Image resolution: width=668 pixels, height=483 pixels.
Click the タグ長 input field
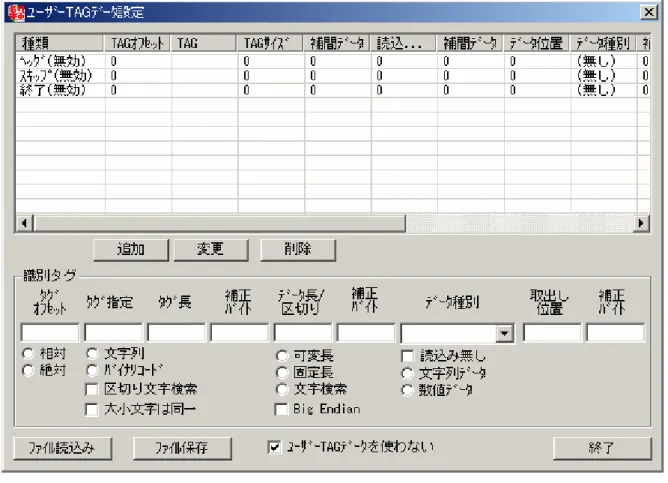176,333
